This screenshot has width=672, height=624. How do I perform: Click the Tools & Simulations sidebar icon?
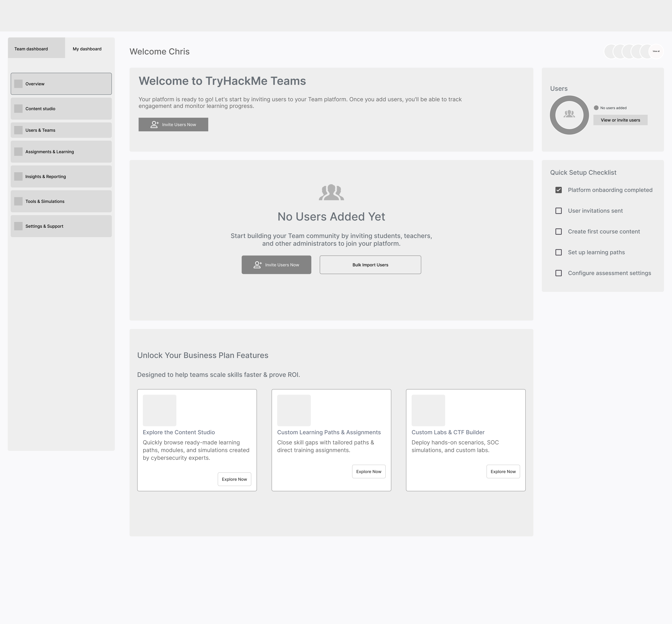pos(18,201)
